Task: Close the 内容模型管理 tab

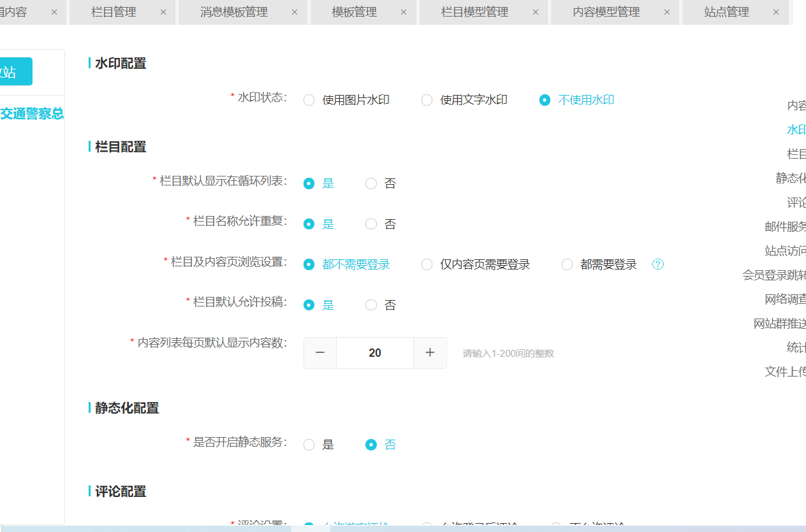Action: pyautogui.click(x=667, y=12)
